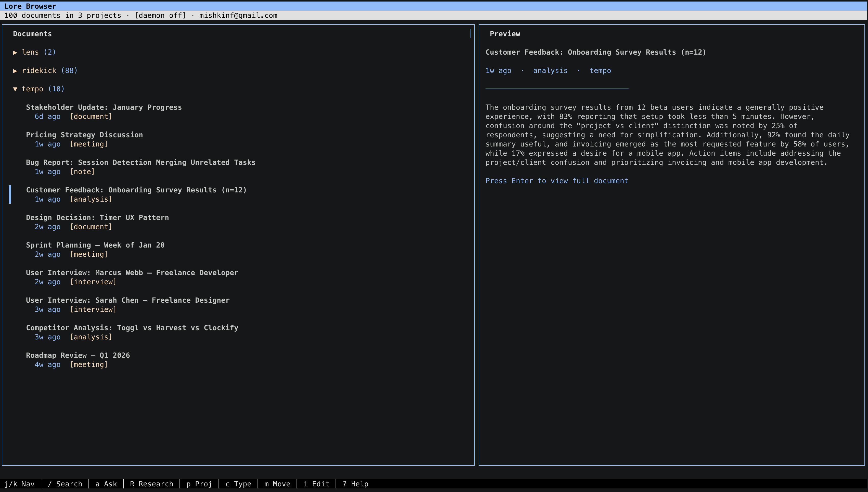
Task: Start Research mode from the status bar
Action: click(151, 484)
